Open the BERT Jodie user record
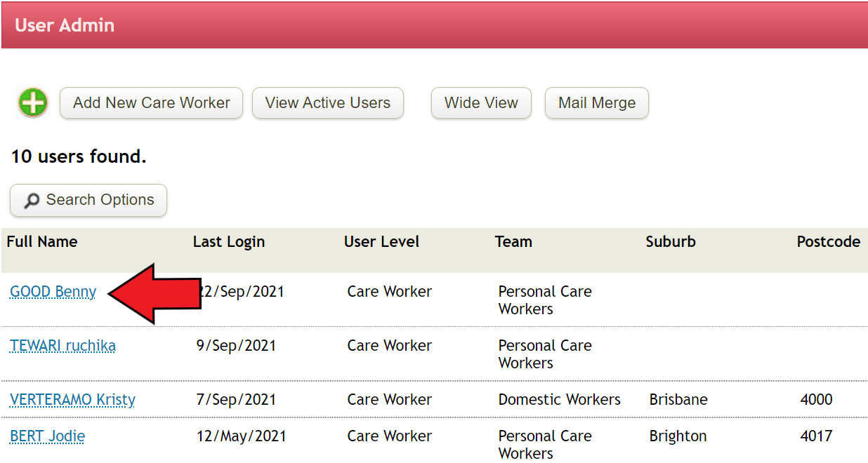 [46, 436]
